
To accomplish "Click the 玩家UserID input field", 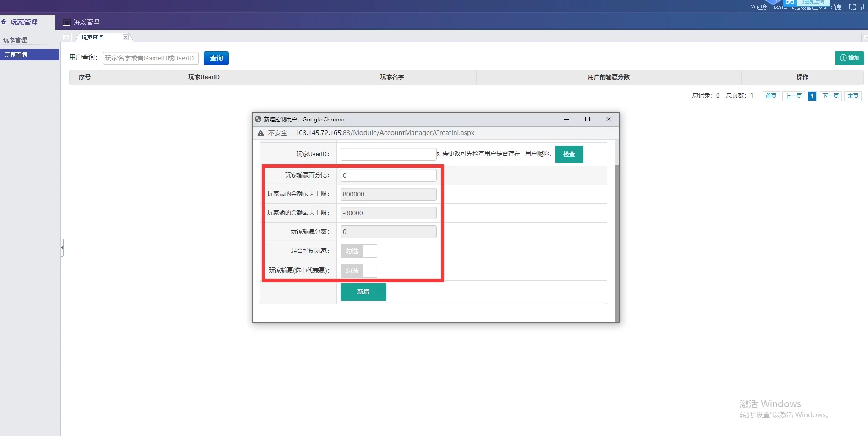I will tap(388, 154).
